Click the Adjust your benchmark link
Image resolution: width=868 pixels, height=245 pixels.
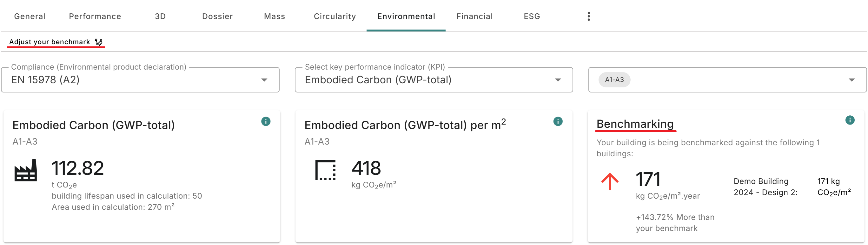50,42
